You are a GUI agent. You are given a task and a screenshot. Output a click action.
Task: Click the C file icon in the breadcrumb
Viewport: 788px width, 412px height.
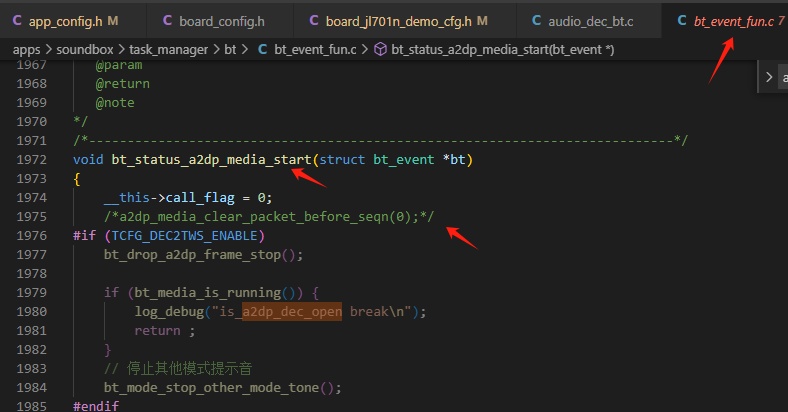pyautogui.click(x=262, y=49)
